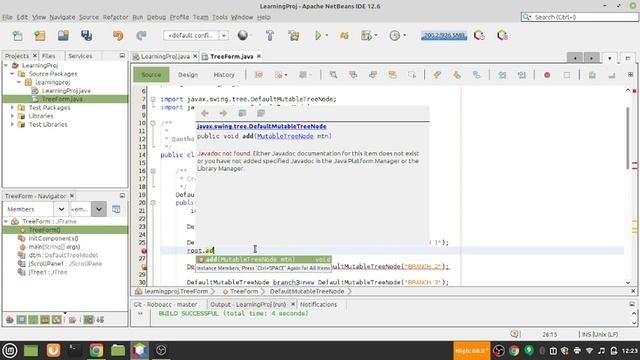This screenshot has height=360, width=640.
Task: Toggle Fully Qualified Names icon in Navigator
Action: pos(72,320)
